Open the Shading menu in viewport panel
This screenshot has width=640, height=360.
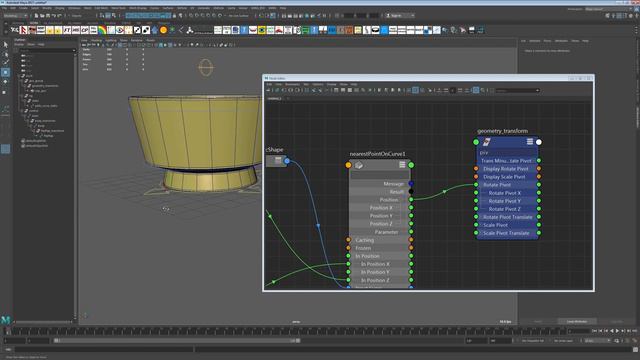pos(96,40)
